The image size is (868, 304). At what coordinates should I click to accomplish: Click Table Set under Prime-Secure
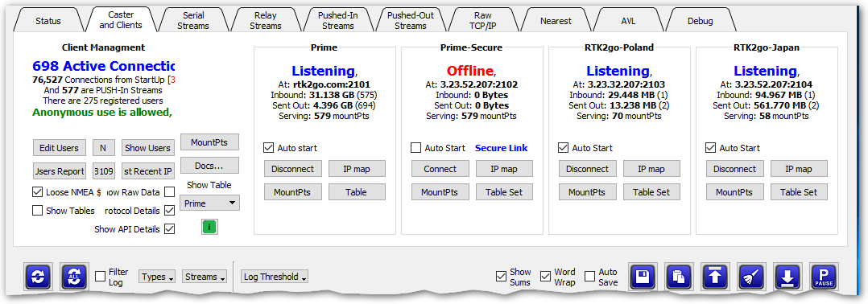click(x=504, y=192)
